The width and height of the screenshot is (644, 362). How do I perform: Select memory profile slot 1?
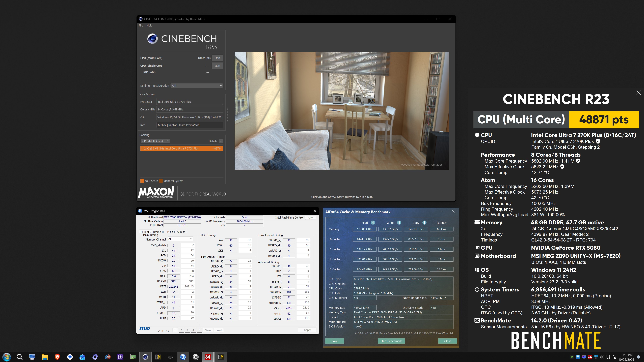(x=175, y=330)
